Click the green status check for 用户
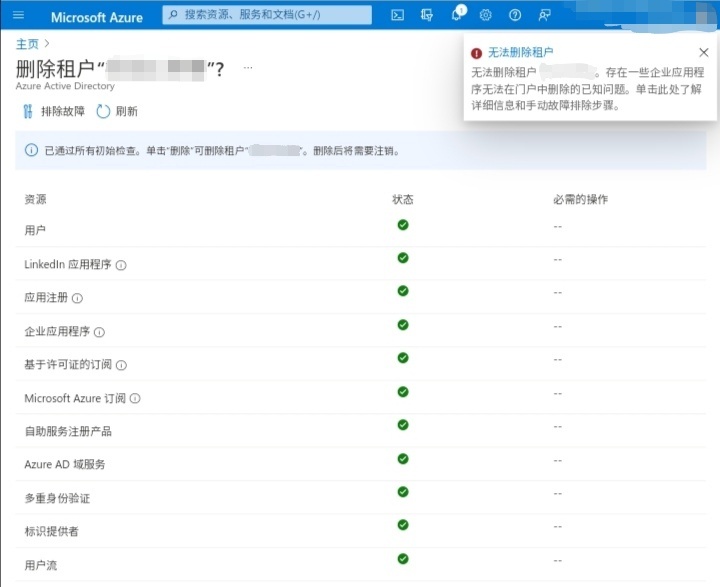 403,225
